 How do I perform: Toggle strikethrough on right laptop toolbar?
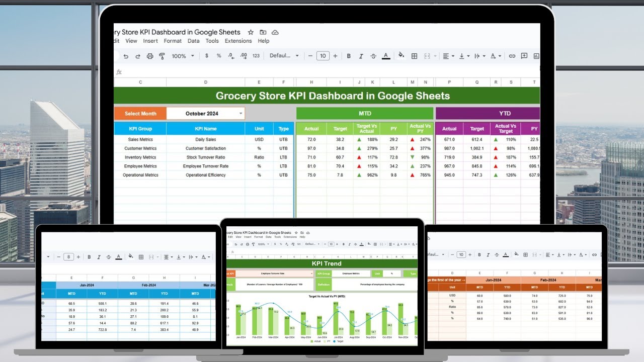pyautogui.click(x=497, y=255)
